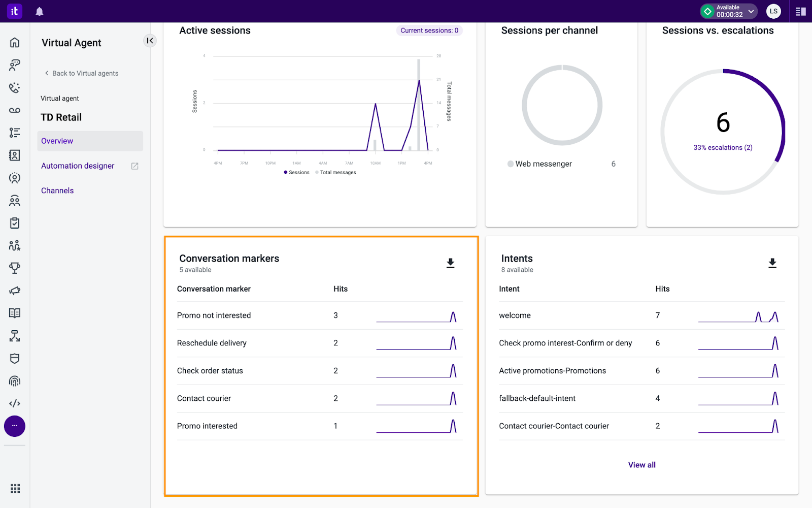
Task: Select the Trophy gamification icon in the sidebar
Action: click(x=15, y=268)
